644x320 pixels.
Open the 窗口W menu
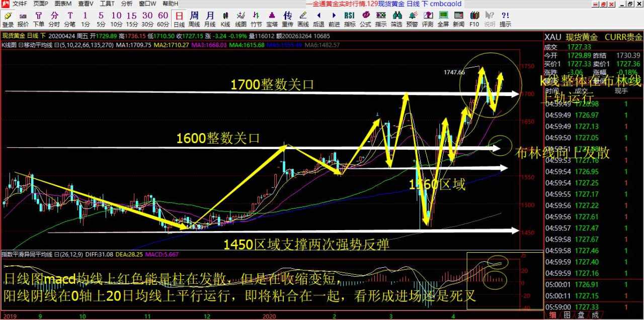coord(147,4)
